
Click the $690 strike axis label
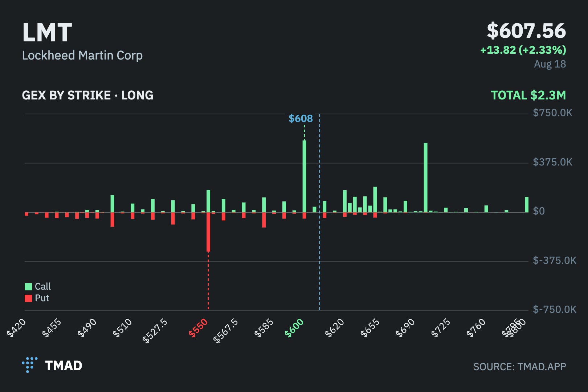pos(405,328)
